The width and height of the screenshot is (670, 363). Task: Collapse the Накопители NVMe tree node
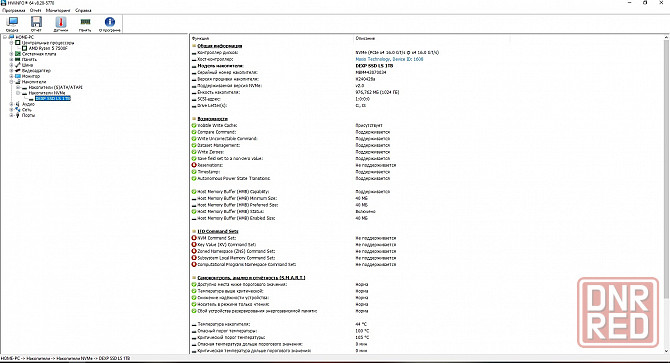(18, 93)
